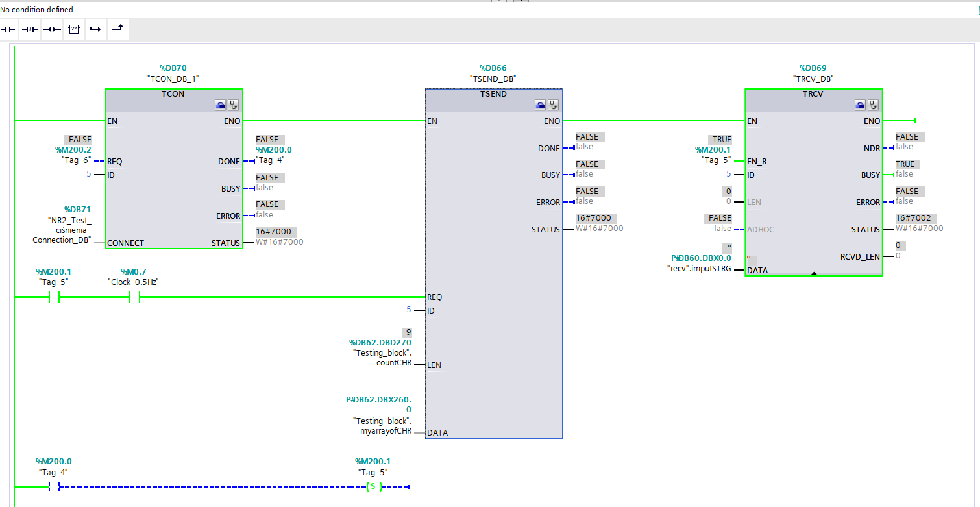
Task: Start diagnostics on the TCON block
Action: 234,105
